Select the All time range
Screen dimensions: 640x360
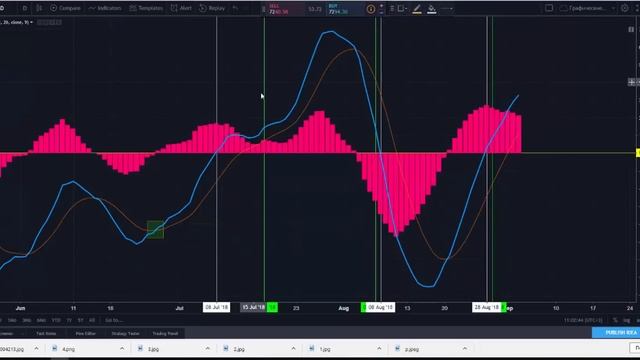click(92, 320)
